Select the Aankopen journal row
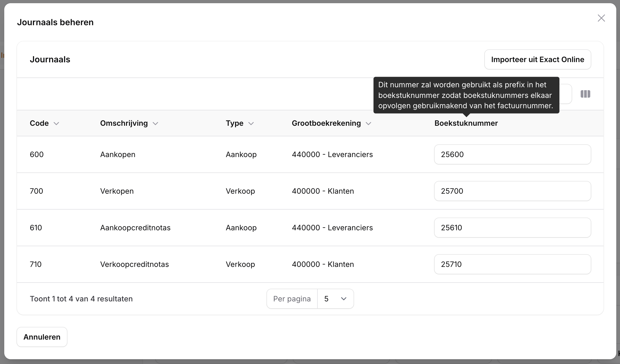Image resolution: width=620 pixels, height=364 pixels. [118, 154]
